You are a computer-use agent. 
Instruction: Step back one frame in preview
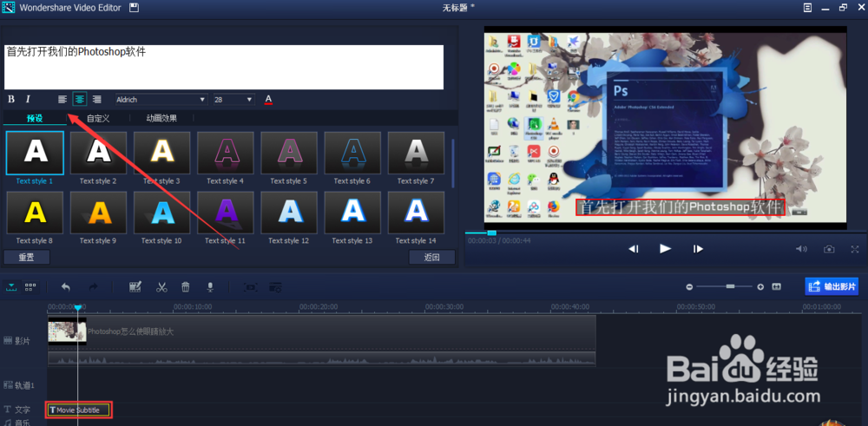pyautogui.click(x=634, y=249)
